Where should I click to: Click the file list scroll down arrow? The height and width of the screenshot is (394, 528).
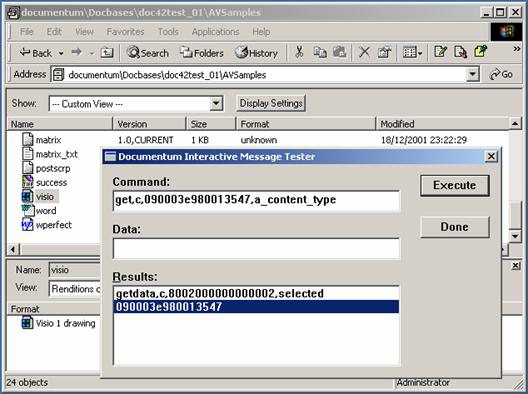point(515,236)
